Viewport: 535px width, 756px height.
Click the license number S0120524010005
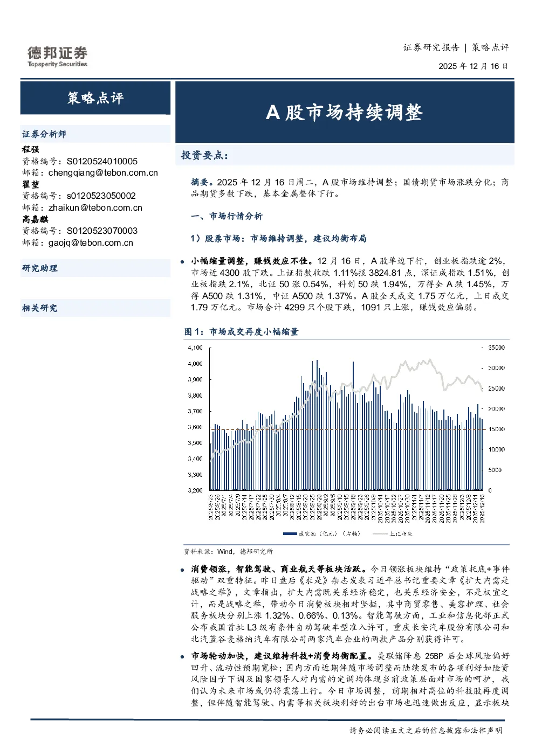(x=102, y=161)
